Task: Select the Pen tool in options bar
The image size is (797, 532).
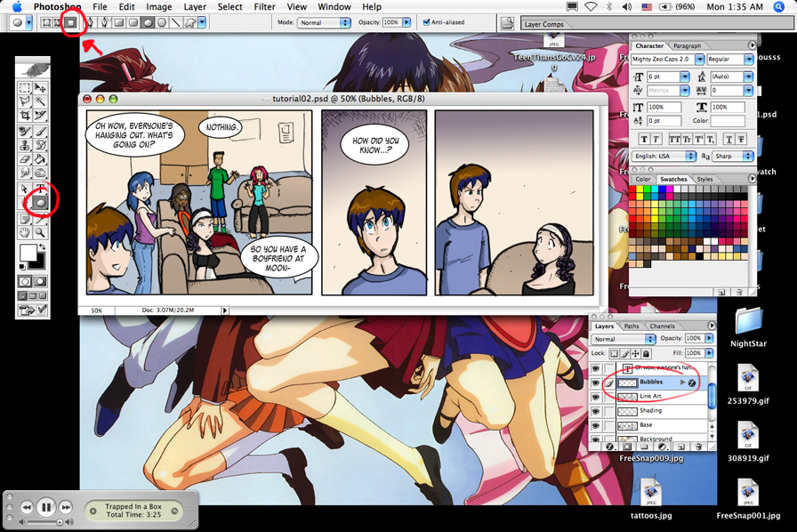Action: point(91,22)
